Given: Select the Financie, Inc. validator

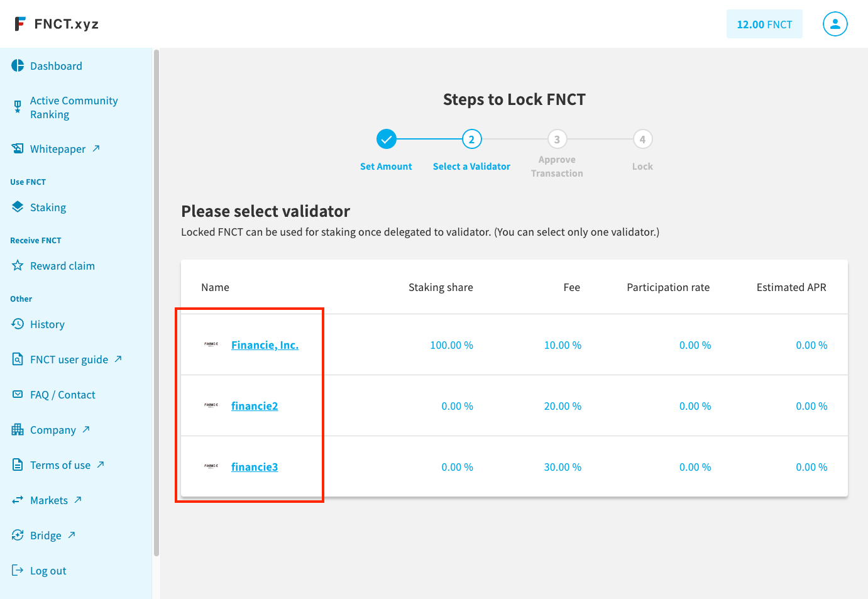Looking at the screenshot, I should tap(265, 345).
